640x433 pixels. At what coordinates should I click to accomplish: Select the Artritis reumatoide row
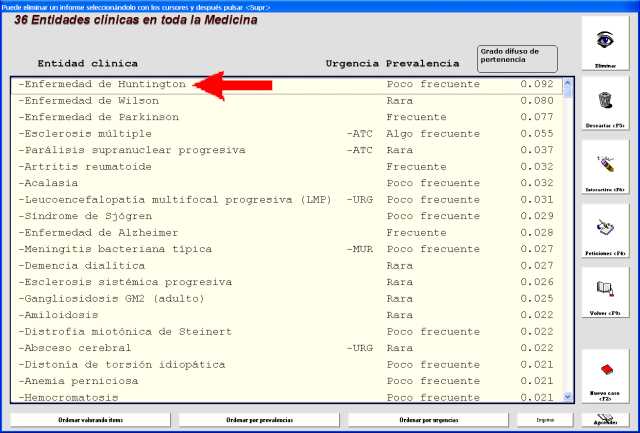(x=287, y=167)
